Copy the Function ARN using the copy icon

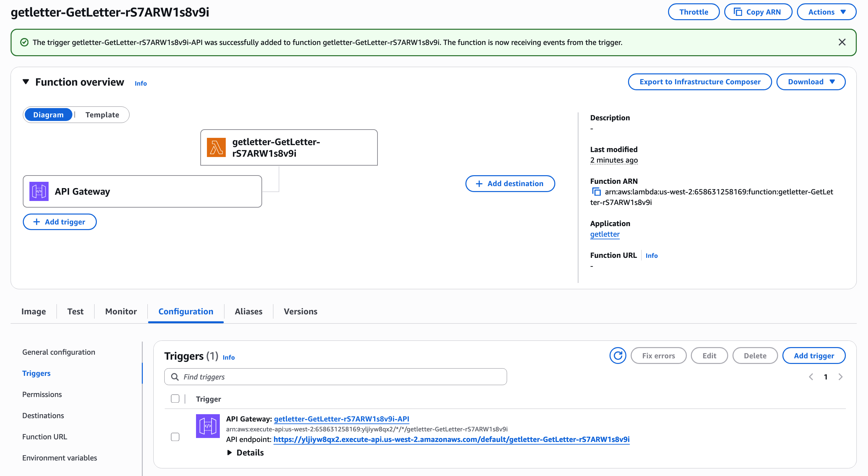point(596,192)
